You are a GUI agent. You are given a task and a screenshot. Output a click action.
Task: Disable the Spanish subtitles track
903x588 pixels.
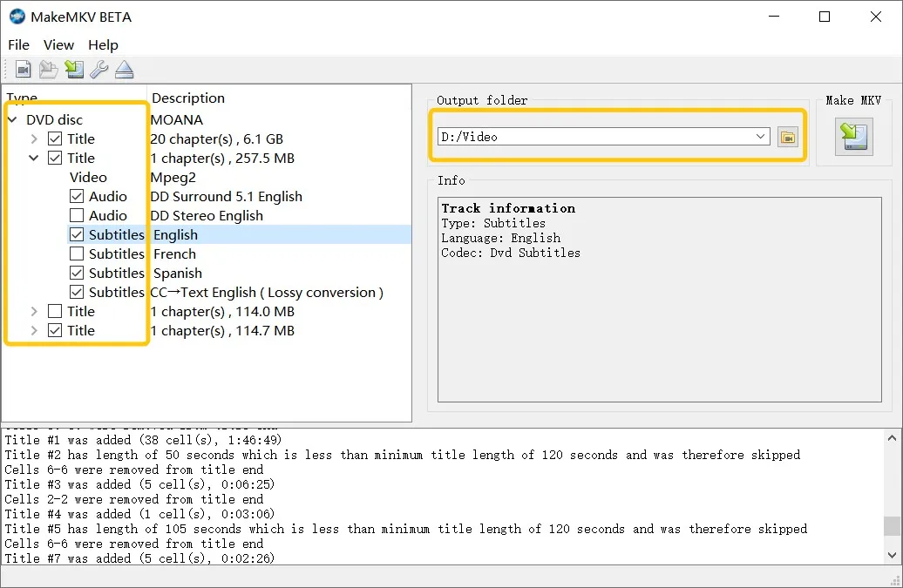pyautogui.click(x=75, y=273)
